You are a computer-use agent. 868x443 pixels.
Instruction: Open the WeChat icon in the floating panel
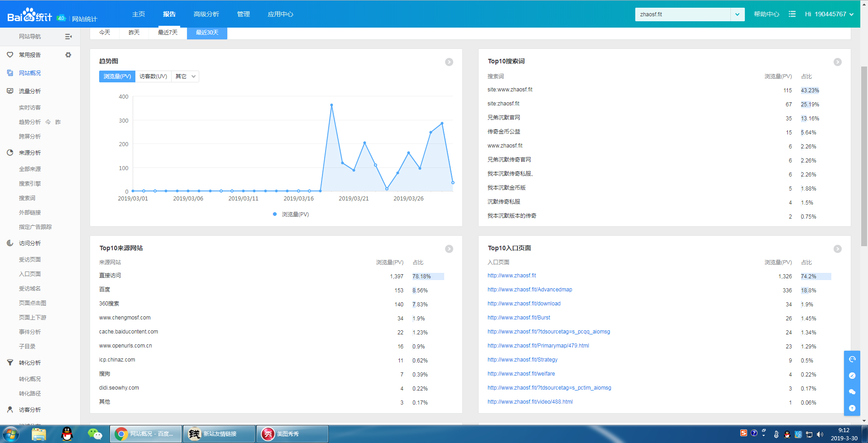[x=852, y=392]
